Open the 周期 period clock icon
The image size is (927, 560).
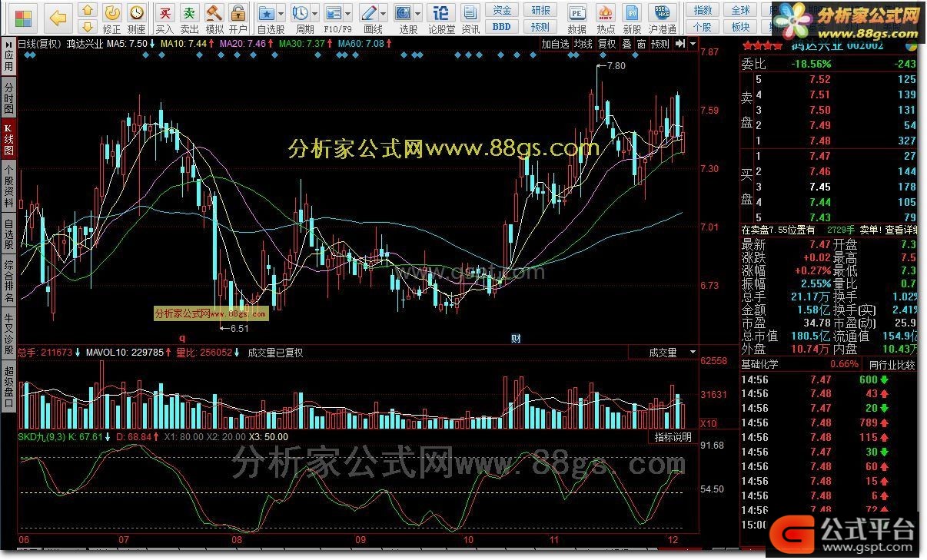point(300,13)
